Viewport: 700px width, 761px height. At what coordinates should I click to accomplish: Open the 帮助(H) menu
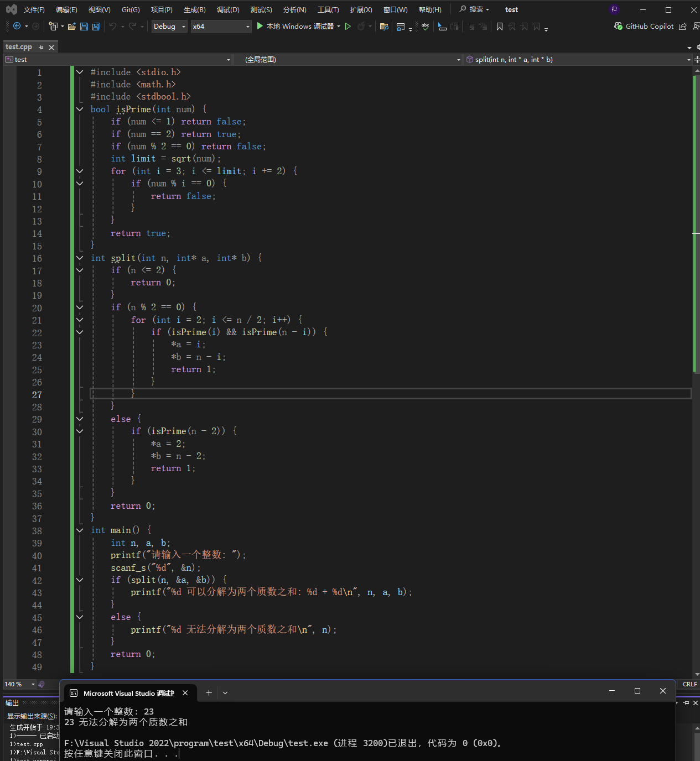(x=430, y=9)
